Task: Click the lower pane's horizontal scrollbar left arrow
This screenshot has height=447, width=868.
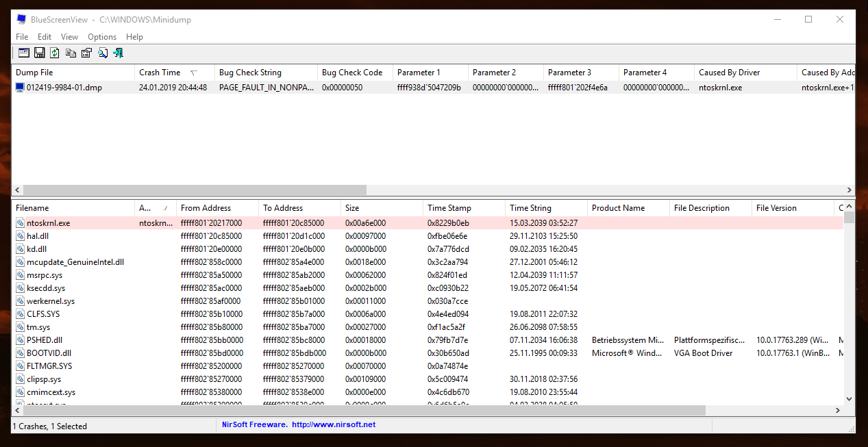Action: 18,410
